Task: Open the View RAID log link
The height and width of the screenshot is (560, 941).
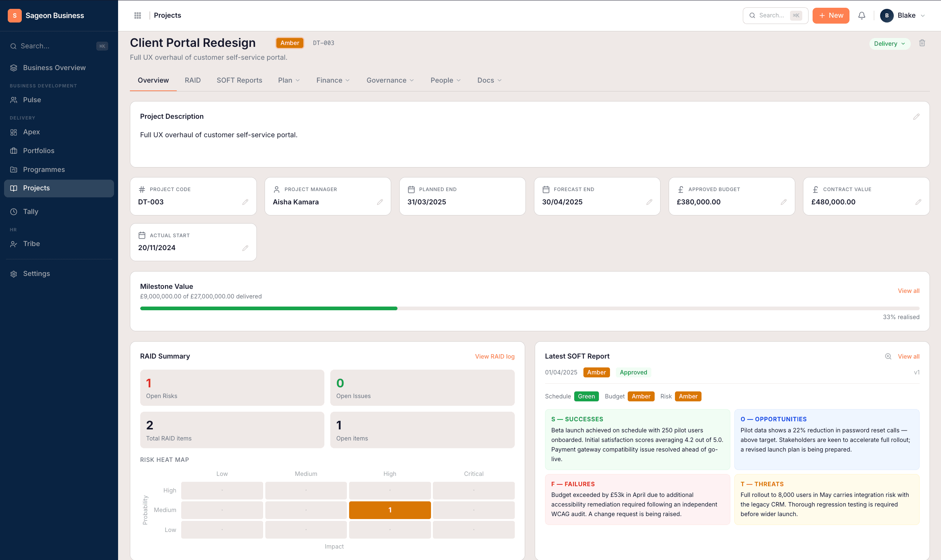Action: pyautogui.click(x=494, y=357)
